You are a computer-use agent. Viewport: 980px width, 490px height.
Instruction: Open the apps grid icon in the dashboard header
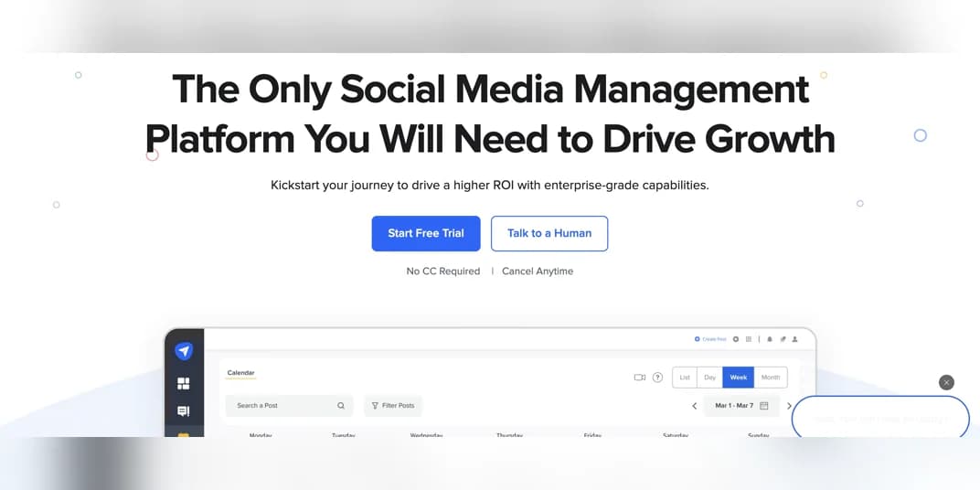(x=749, y=339)
